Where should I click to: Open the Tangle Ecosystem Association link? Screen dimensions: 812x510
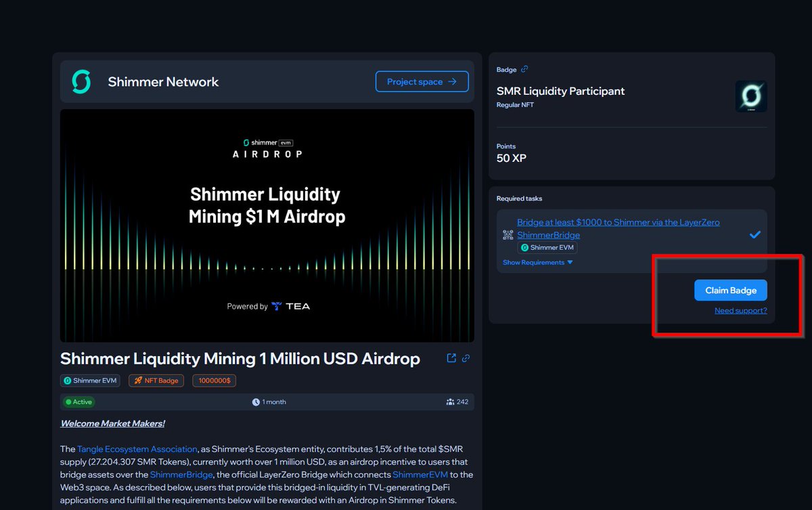point(137,449)
